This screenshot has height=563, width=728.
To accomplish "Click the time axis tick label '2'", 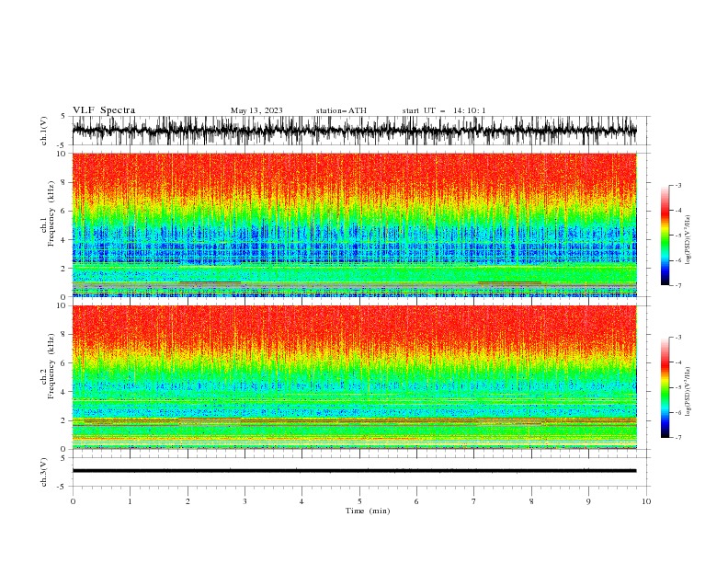I will pos(188,501).
